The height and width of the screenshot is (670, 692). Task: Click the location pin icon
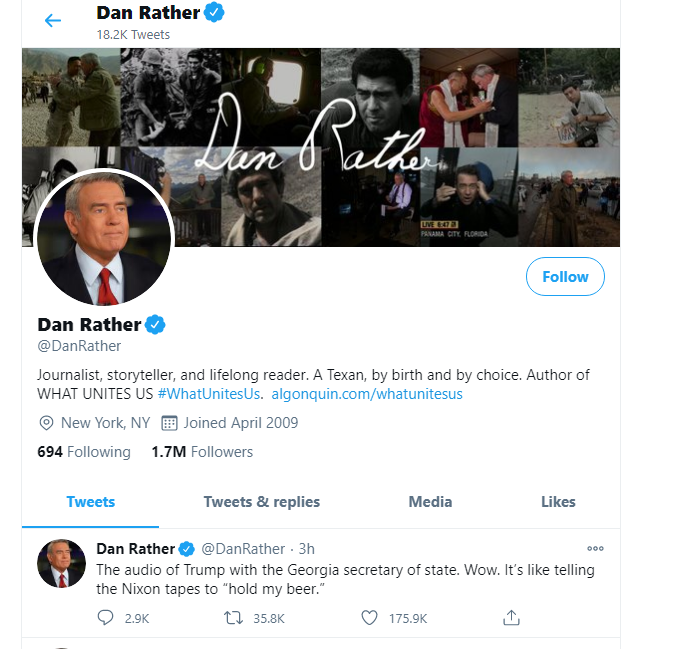coord(45,423)
